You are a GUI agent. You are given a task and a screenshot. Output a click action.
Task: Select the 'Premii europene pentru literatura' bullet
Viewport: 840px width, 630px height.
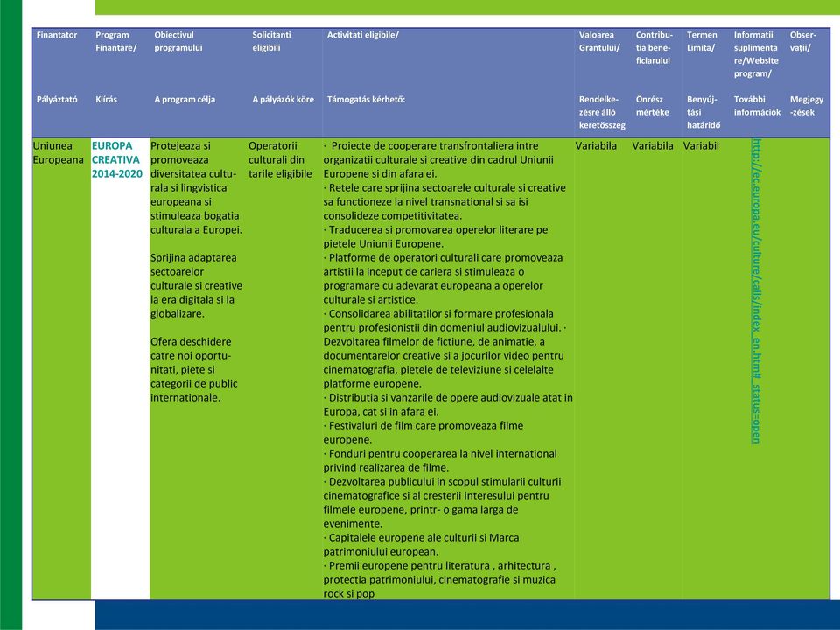pos(439,579)
